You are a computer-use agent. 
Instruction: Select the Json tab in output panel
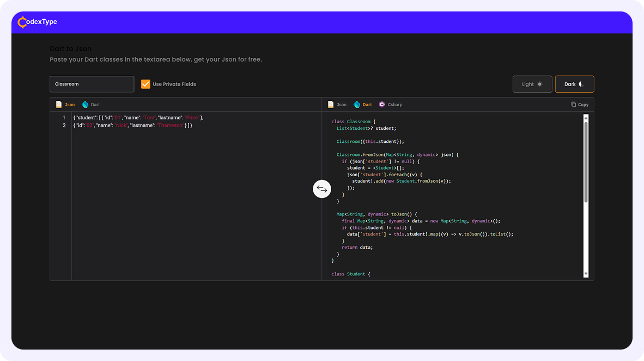[x=337, y=105]
